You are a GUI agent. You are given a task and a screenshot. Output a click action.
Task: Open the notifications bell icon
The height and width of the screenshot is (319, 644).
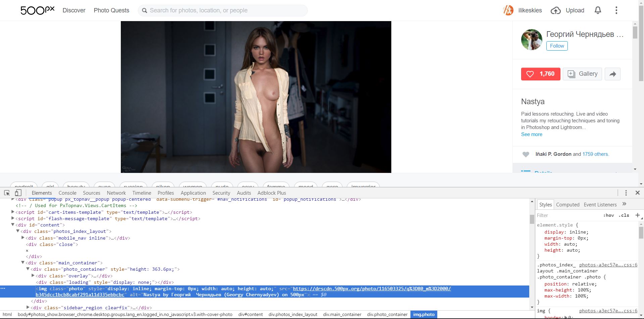coord(598,10)
